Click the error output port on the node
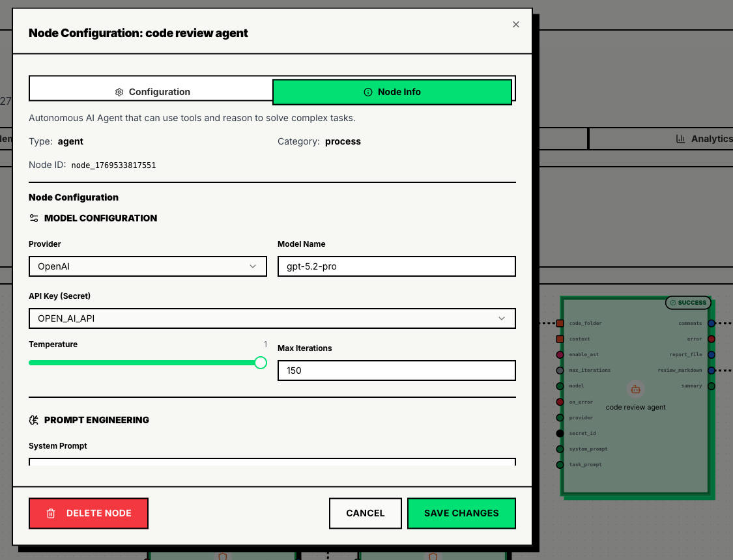The image size is (733, 560). (711, 339)
